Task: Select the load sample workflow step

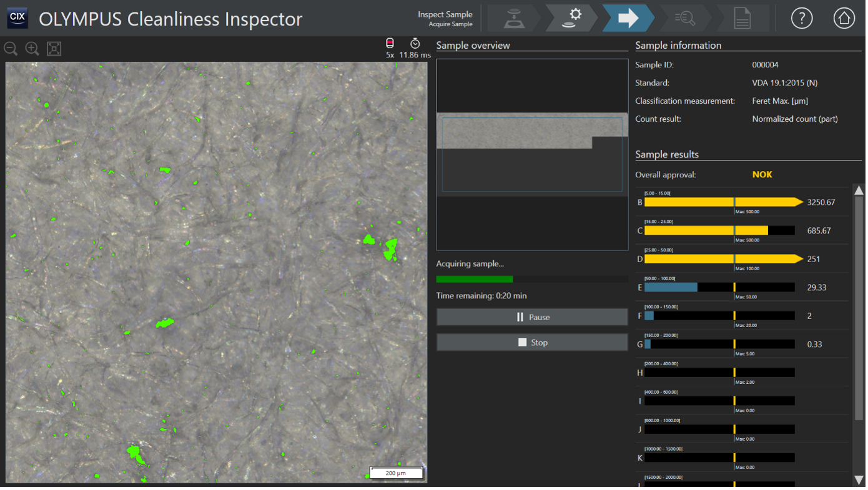Action: point(513,19)
